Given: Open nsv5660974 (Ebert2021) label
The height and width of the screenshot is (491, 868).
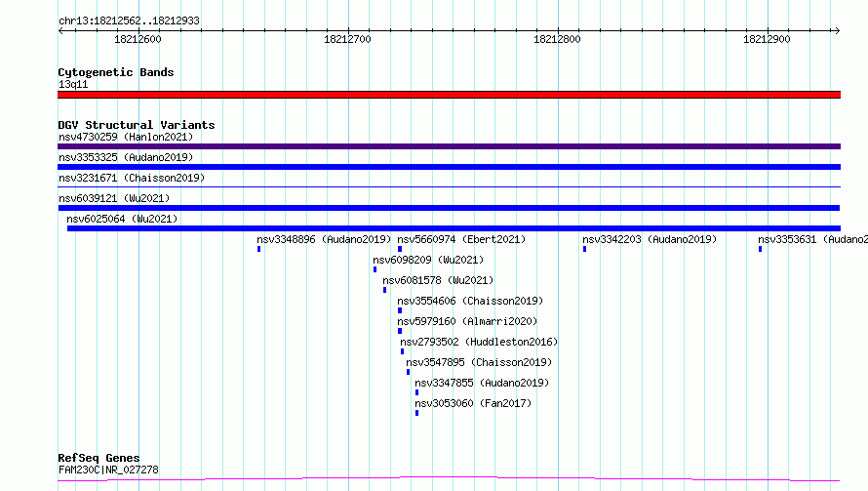Looking at the screenshot, I should (x=461, y=239).
